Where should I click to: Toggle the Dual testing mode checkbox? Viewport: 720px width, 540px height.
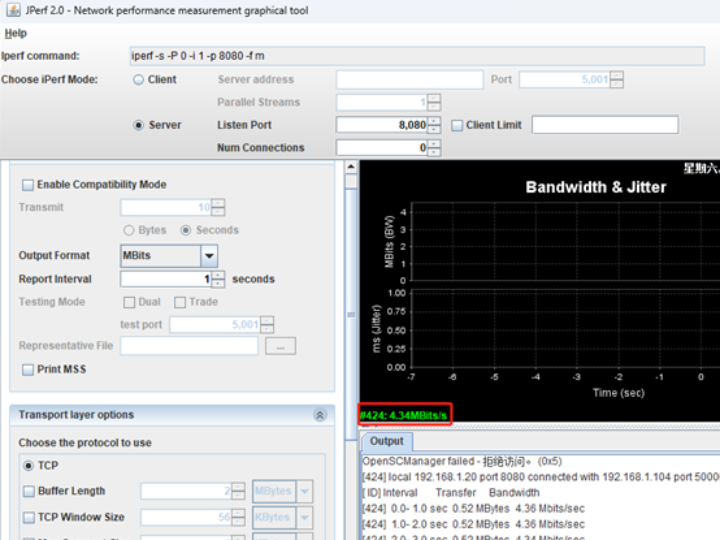(129, 302)
